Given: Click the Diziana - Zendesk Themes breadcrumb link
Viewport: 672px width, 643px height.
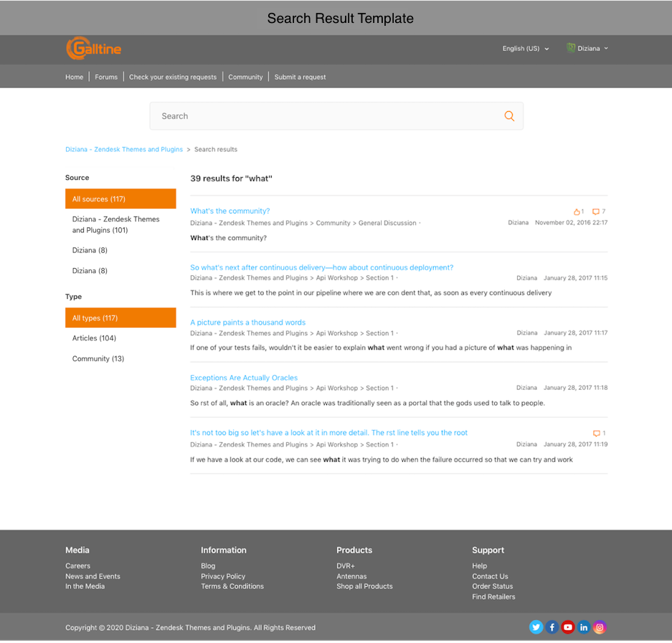Looking at the screenshot, I should 124,150.
